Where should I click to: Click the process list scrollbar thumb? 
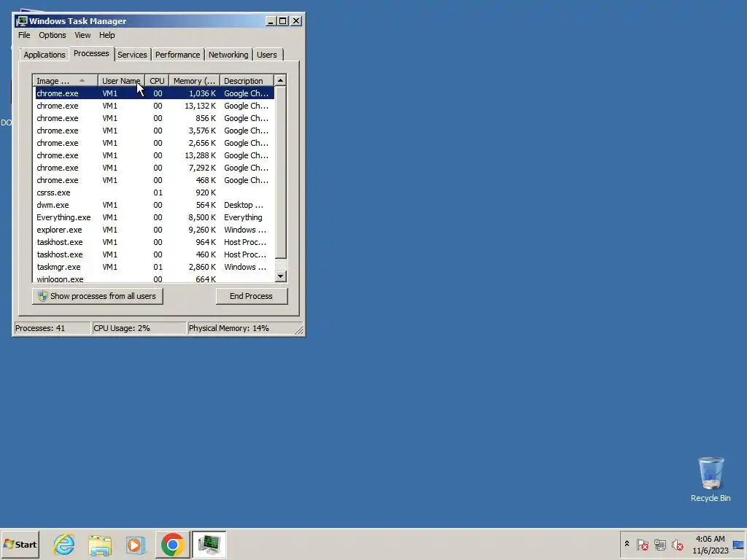(281, 172)
